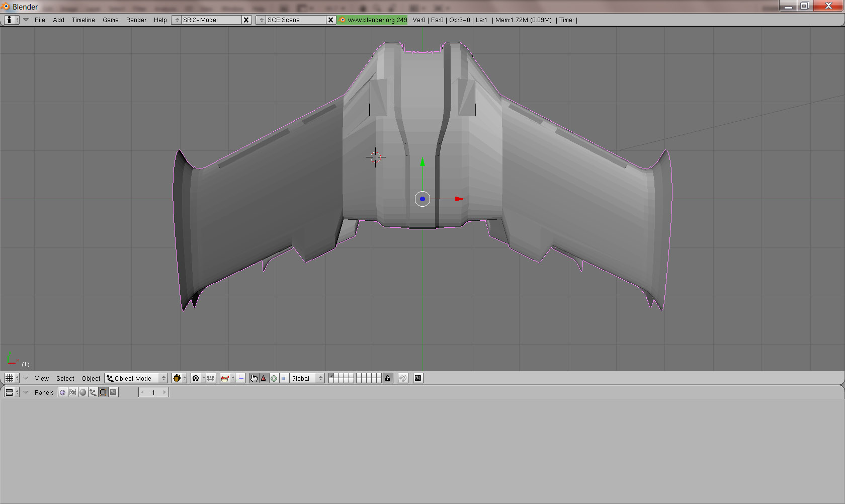Select the Object context button in Panels header
Image resolution: width=845 pixels, height=504 pixels.
(93, 392)
